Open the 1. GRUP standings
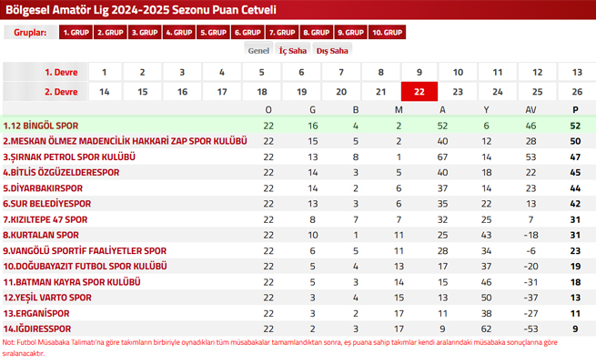The height and width of the screenshot is (364, 596). pyautogui.click(x=76, y=32)
